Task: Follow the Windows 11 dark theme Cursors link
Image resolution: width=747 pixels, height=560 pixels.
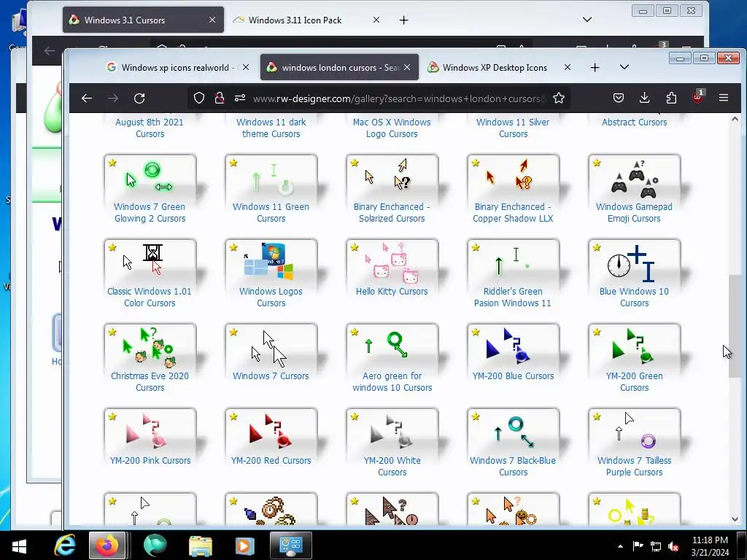Action: click(x=271, y=128)
